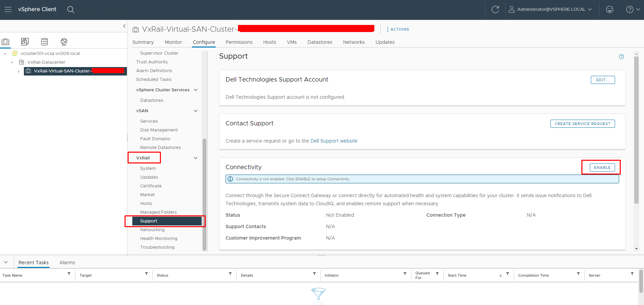Filter Status column in Recent Tasks
The height and width of the screenshot is (305, 644).
(x=230, y=274)
